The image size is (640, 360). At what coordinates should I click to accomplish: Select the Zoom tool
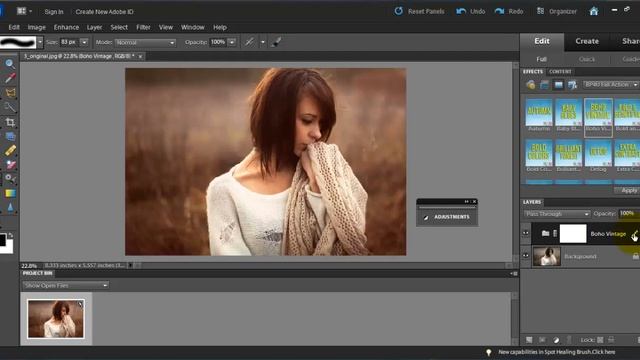[10, 64]
